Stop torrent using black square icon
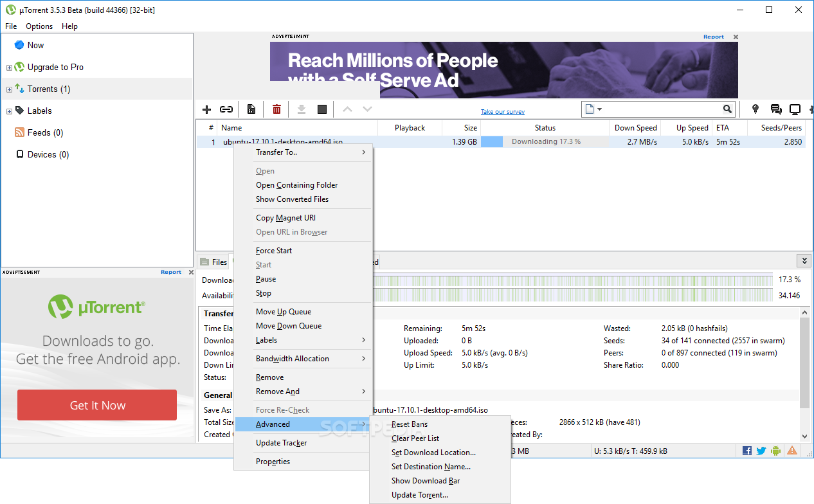Viewport: 814px width, 504px height. tap(322, 109)
